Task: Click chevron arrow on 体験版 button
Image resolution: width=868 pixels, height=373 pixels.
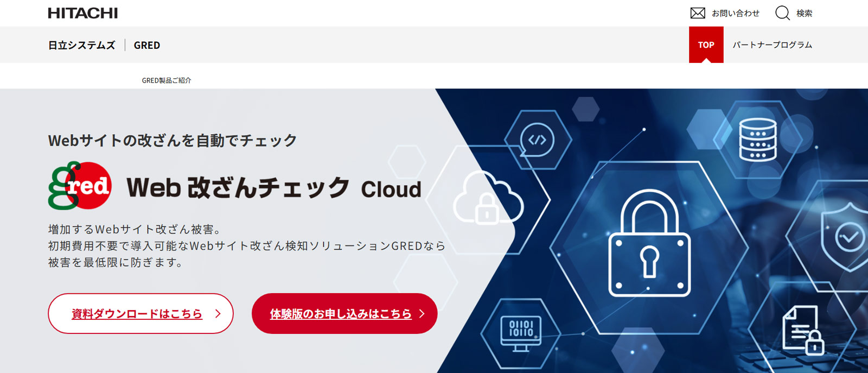Action: (422, 313)
